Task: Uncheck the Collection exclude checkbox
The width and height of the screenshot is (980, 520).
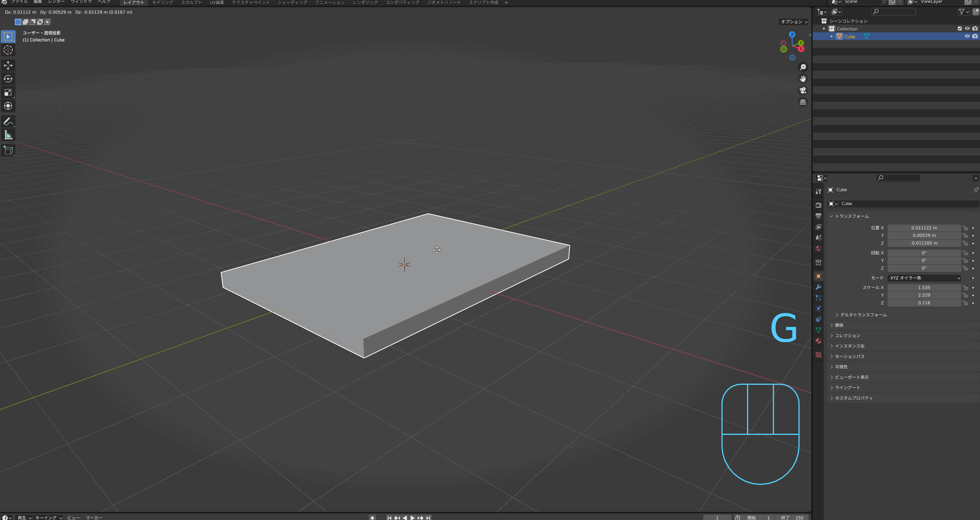Action: coord(960,29)
